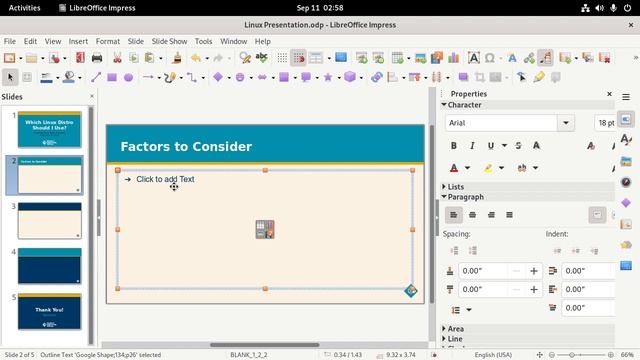The width and height of the screenshot is (640, 360).
Task: Collapse the Paragraph section
Action: [x=444, y=197]
